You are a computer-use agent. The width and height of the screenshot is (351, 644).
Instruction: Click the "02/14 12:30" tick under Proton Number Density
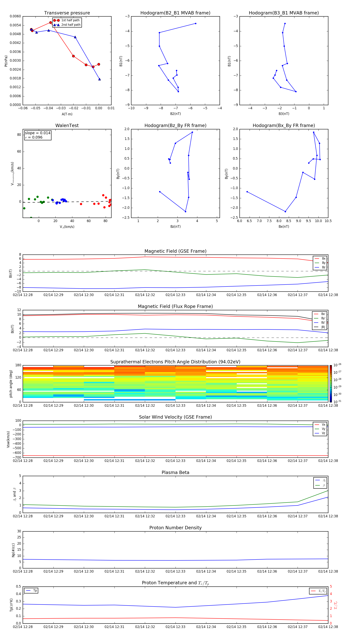84,571
